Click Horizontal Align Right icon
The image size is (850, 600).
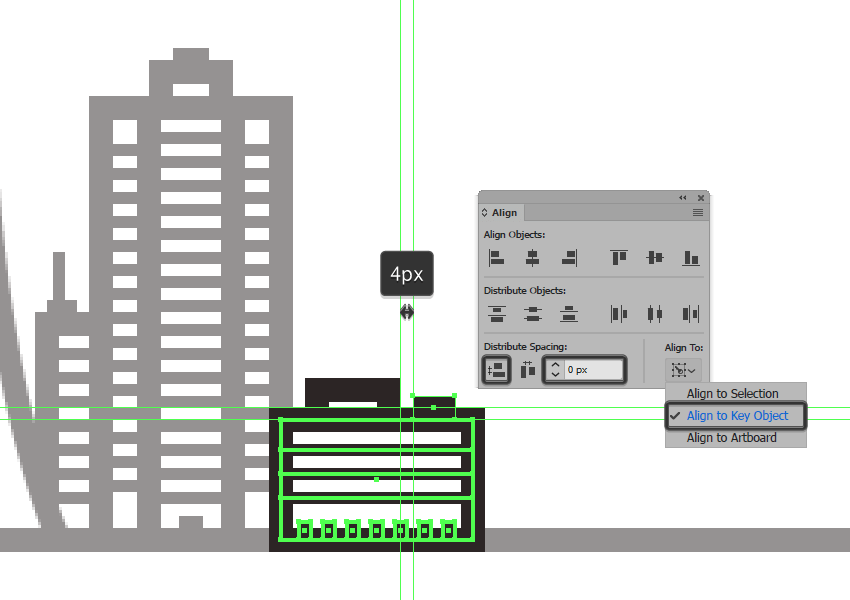click(x=569, y=258)
